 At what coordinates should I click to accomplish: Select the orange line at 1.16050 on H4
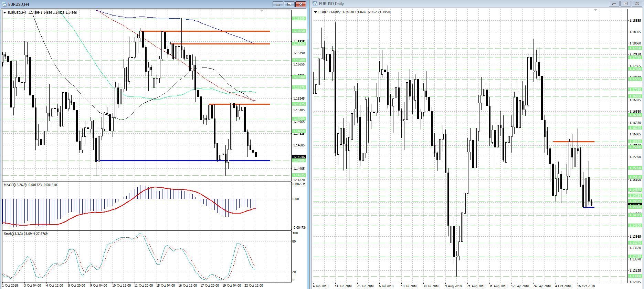coord(205,31)
